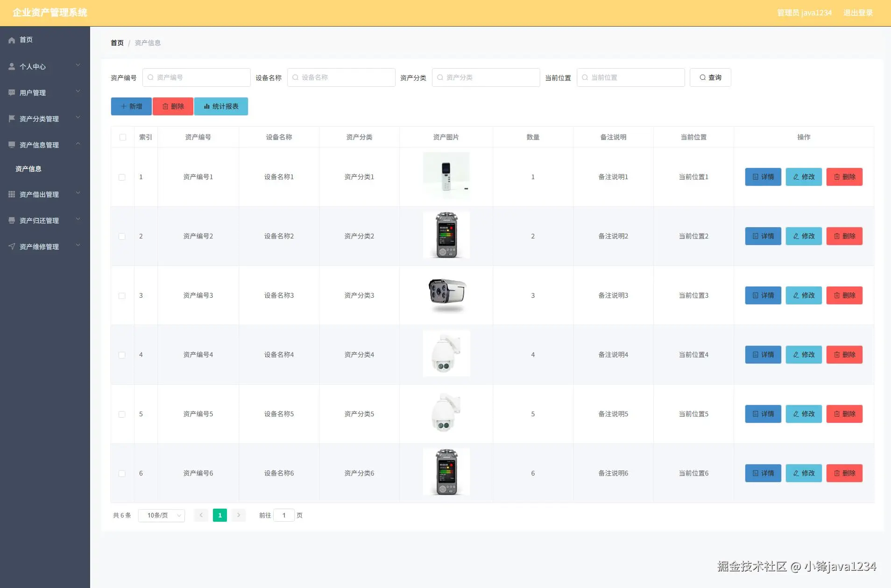This screenshot has height=588, width=891.
Task: Click 删除 for 资产编号4
Action: pyautogui.click(x=844, y=355)
